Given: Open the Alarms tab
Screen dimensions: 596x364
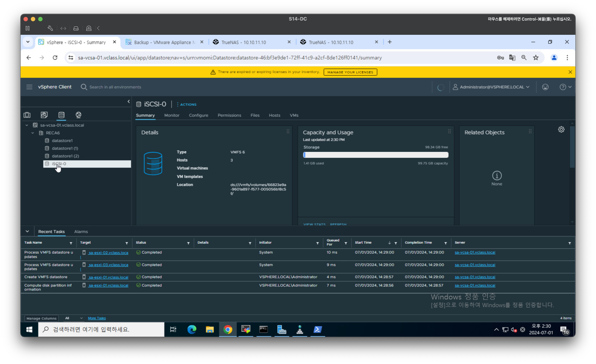Looking at the screenshot, I should pos(81,232).
